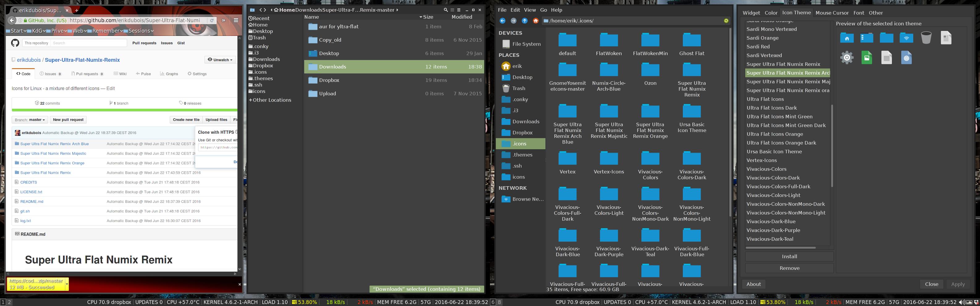Click the GitHub repository search field
Image resolution: width=980 pixels, height=306 pixels.
pyautogui.click(x=88, y=43)
